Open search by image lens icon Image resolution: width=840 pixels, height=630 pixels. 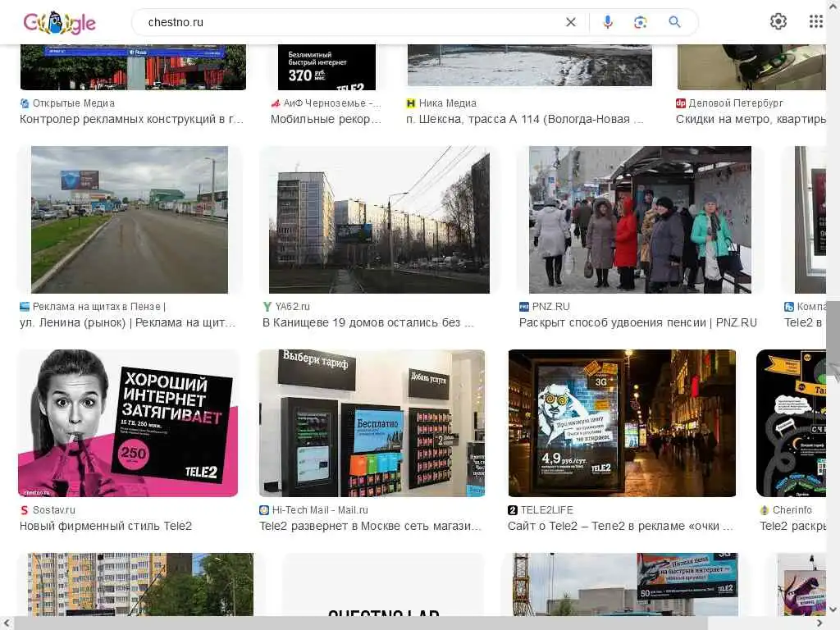click(x=640, y=22)
